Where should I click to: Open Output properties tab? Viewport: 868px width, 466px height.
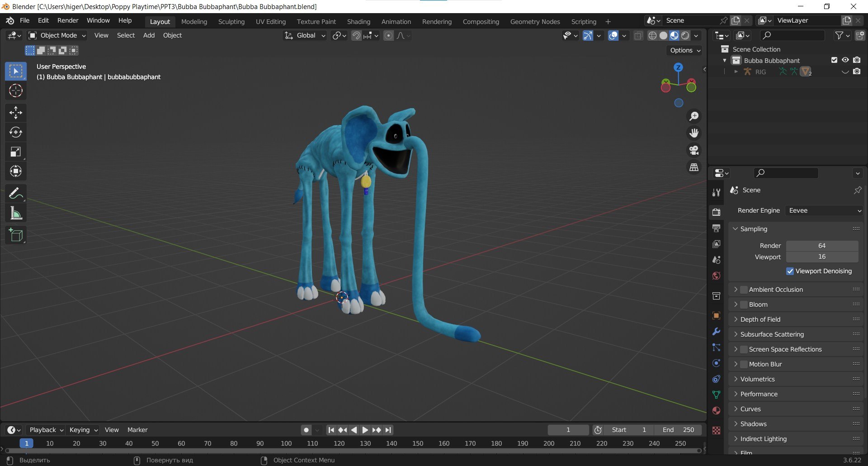pos(716,228)
